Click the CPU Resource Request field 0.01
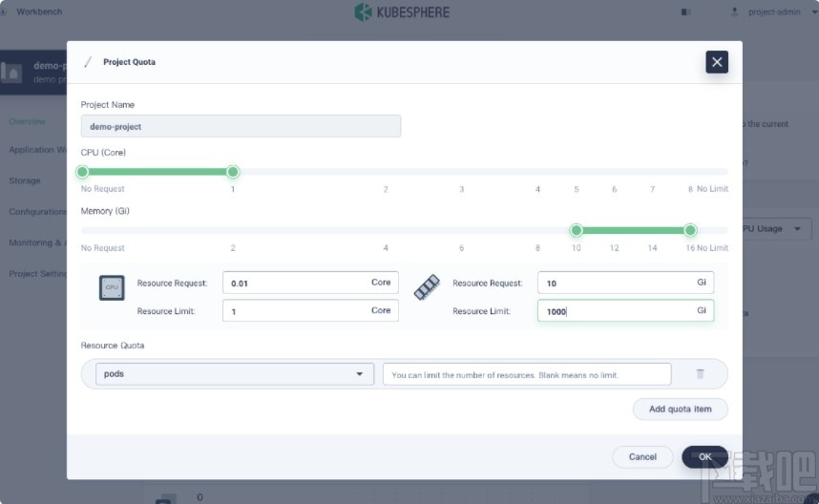Image resolution: width=819 pixels, height=504 pixels. tap(310, 283)
